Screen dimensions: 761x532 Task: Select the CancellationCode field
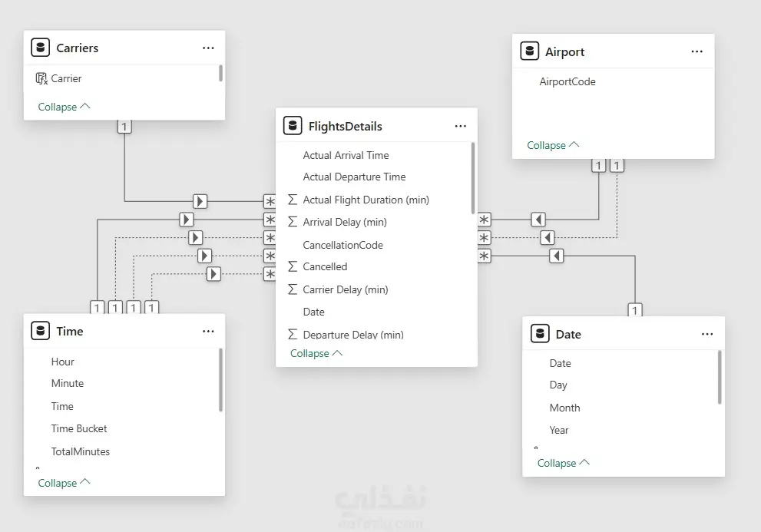tap(342, 245)
